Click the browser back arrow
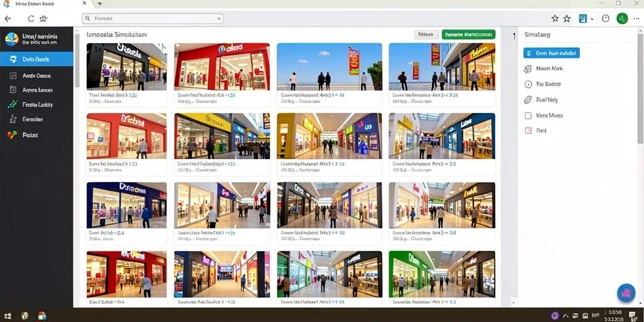Image resolution: width=644 pixels, height=322 pixels. pyautogui.click(x=8, y=18)
